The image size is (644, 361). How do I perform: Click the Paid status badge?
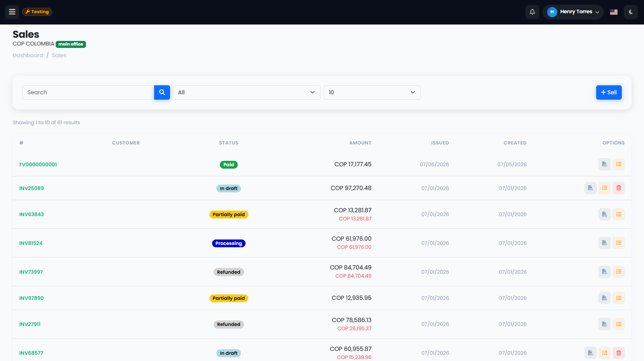click(x=229, y=165)
